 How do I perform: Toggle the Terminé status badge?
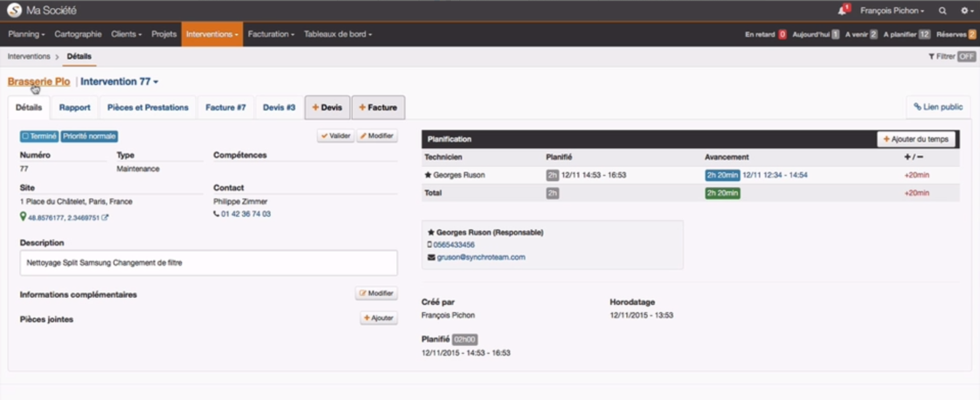pos(39,136)
